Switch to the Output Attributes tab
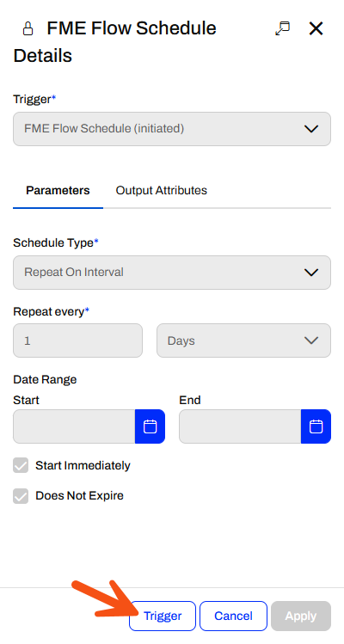 click(x=161, y=191)
